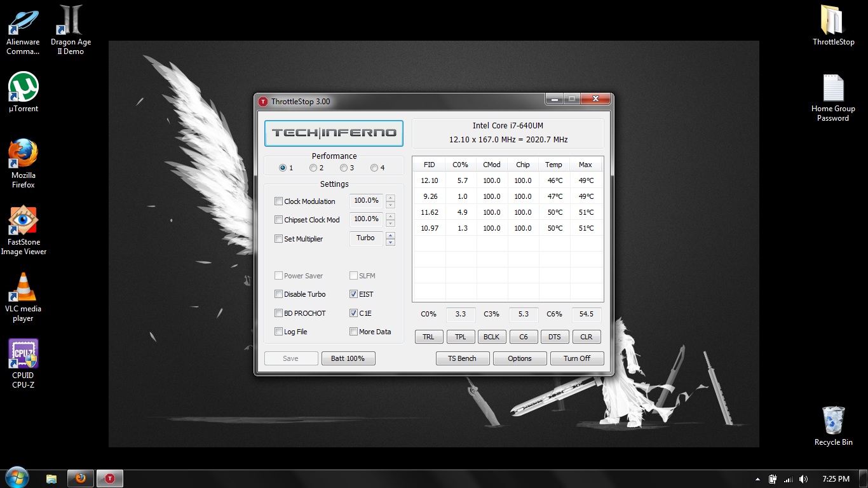Open Home Group Password text file
Screen dimensions: 868x488
tap(833, 98)
